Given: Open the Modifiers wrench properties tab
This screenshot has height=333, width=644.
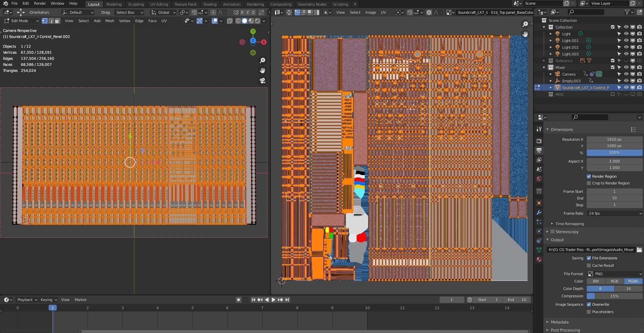Looking at the screenshot, I should pyautogui.click(x=539, y=212).
